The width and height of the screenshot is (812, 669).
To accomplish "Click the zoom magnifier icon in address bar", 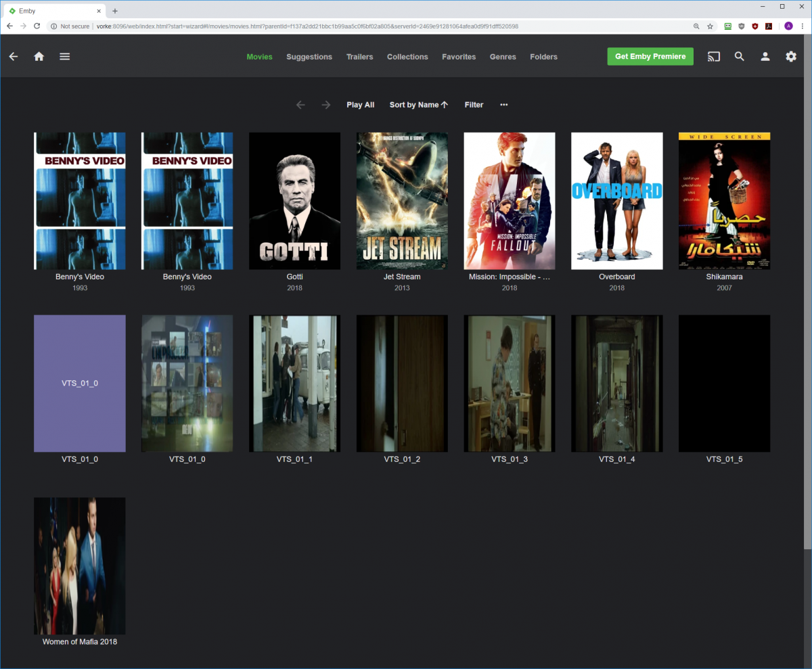I will pyautogui.click(x=696, y=26).
